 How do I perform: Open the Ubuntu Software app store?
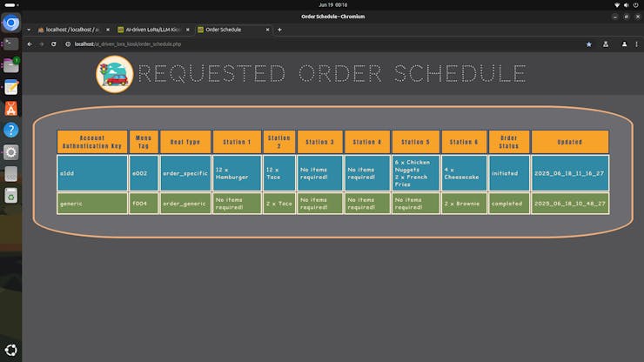10,108
